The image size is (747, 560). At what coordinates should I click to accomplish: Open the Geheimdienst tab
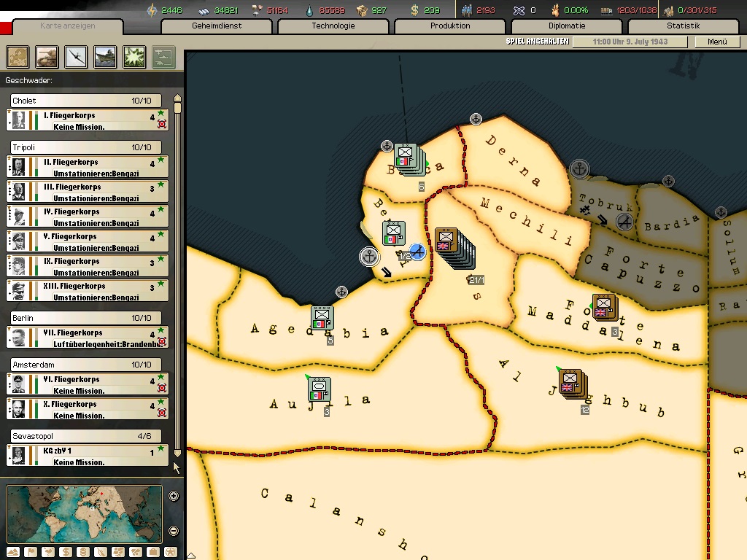[217, 26]
